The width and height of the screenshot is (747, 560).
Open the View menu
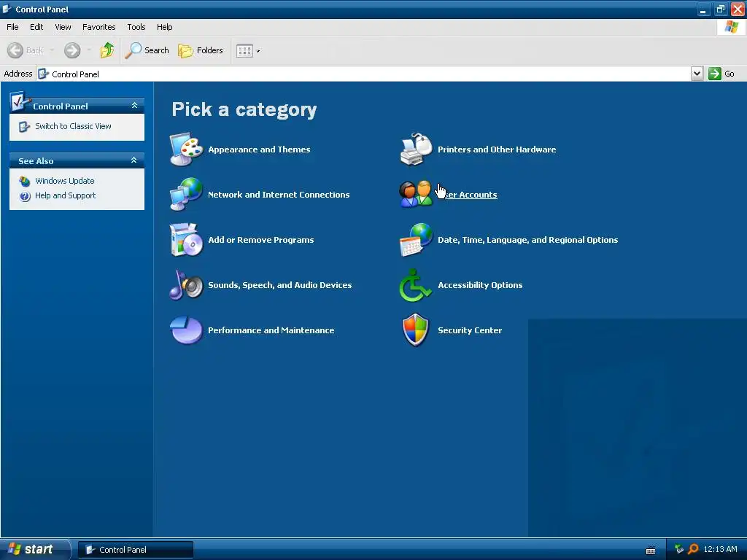click(63, 27)
